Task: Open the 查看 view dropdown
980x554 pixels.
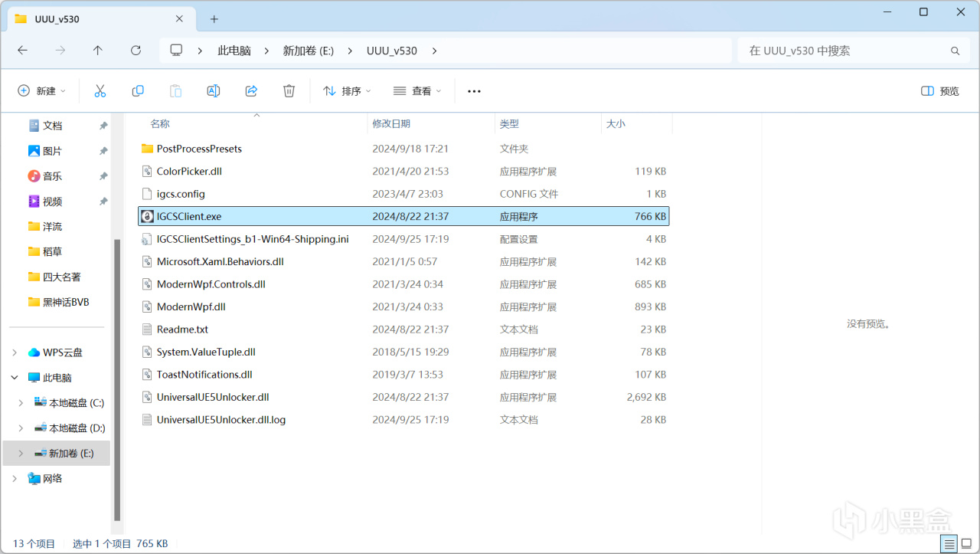Action: [x=417, y=91]
